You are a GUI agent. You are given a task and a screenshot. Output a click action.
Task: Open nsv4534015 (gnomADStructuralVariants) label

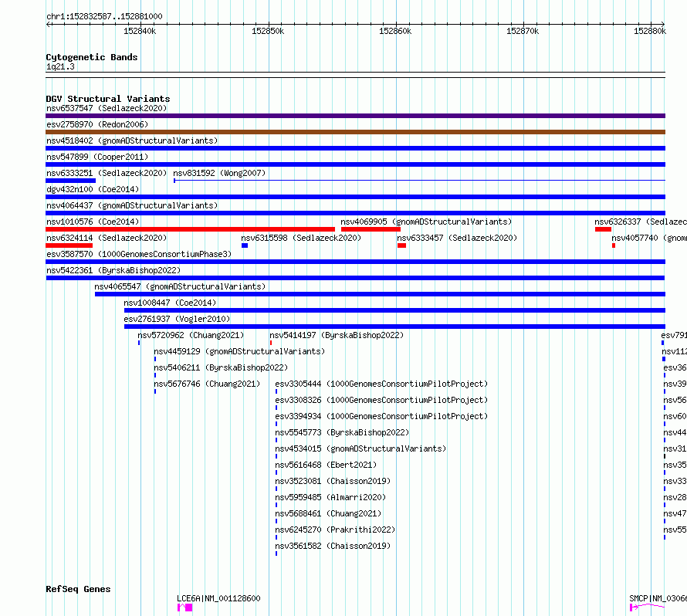360,448
